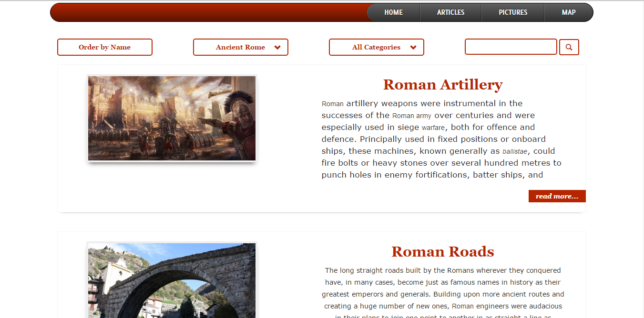Follow the 'Roman army' link

pyautogui.click(x=411, y=116)
